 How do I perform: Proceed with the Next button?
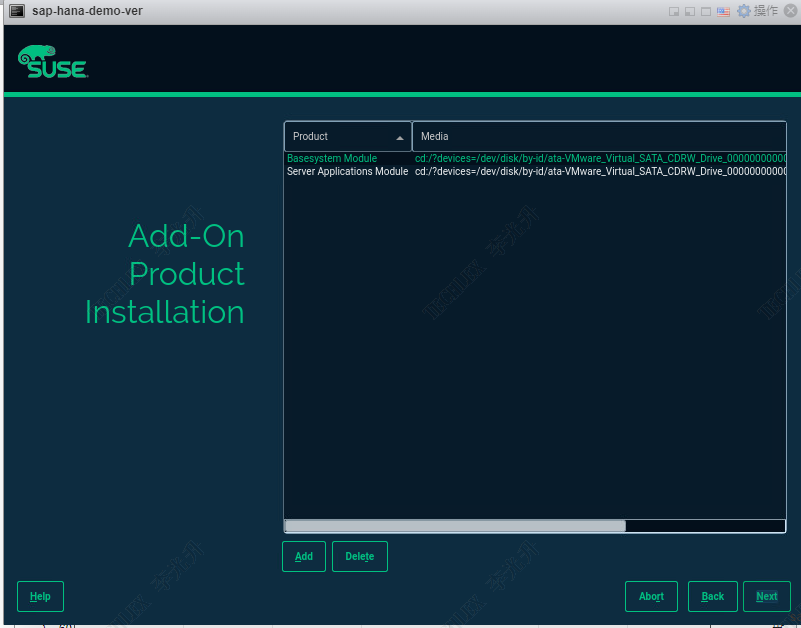tap(767, 596)
